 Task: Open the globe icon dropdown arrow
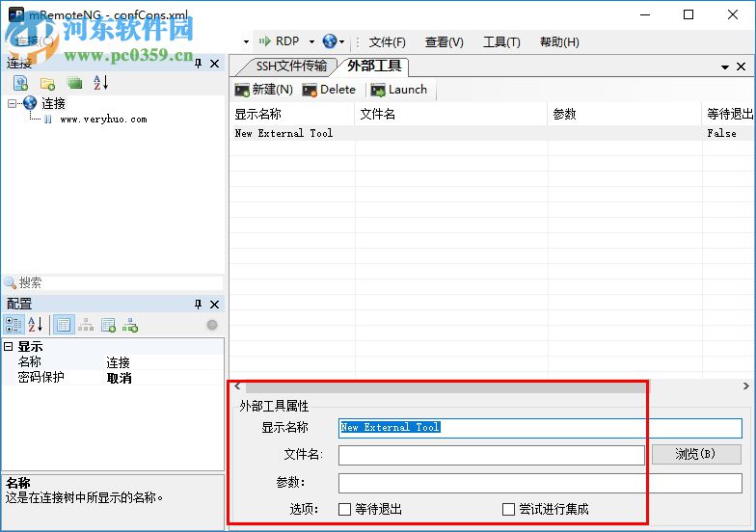point(341,42)
